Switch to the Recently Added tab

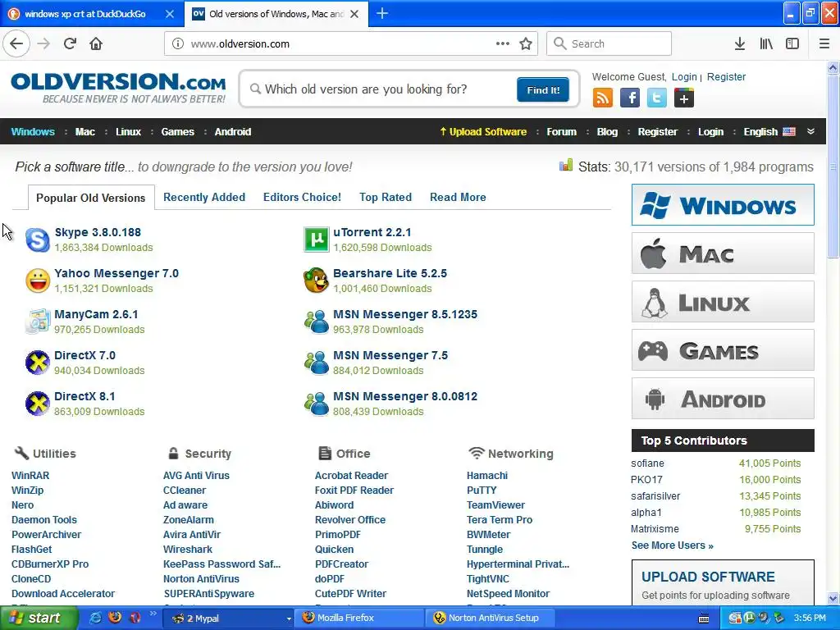point(204,197)
